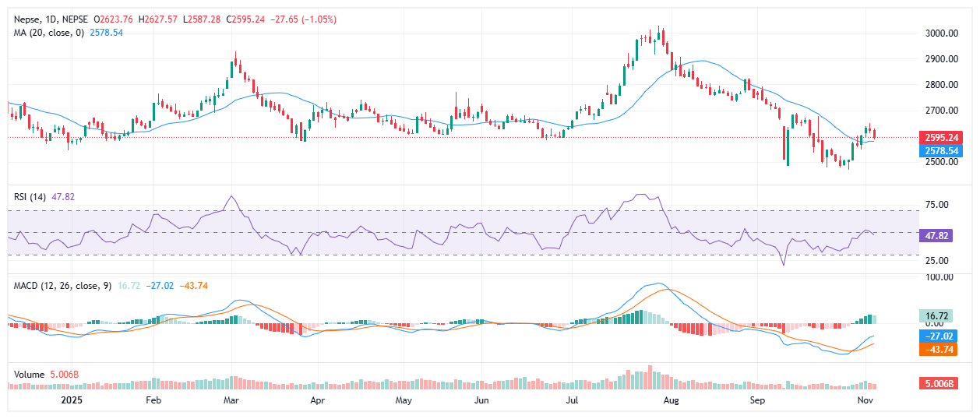Select the MA (20, close, 0) legend
The width and height of the screenshot is (980, 419).
pyautogui.click(x=46, y=32)
